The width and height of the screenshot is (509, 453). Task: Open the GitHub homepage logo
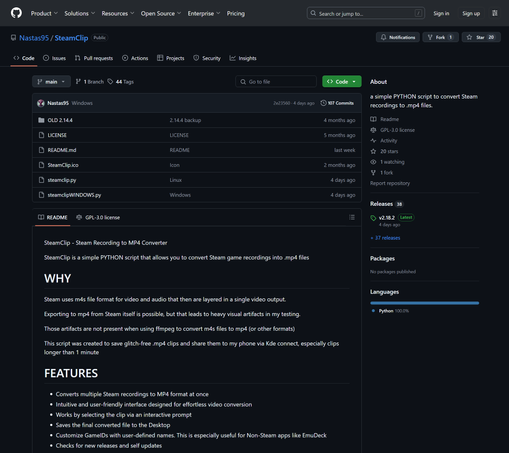coord(16,13)
